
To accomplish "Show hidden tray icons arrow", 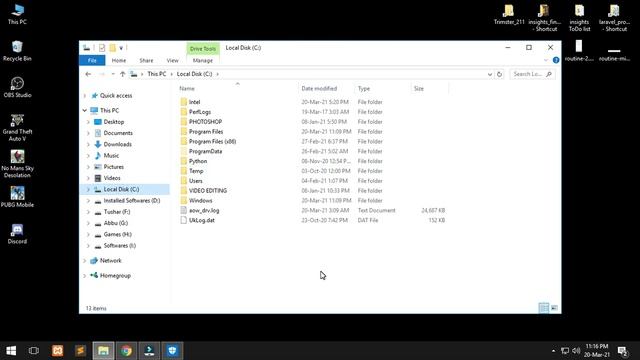I will (x=553, y=351).
